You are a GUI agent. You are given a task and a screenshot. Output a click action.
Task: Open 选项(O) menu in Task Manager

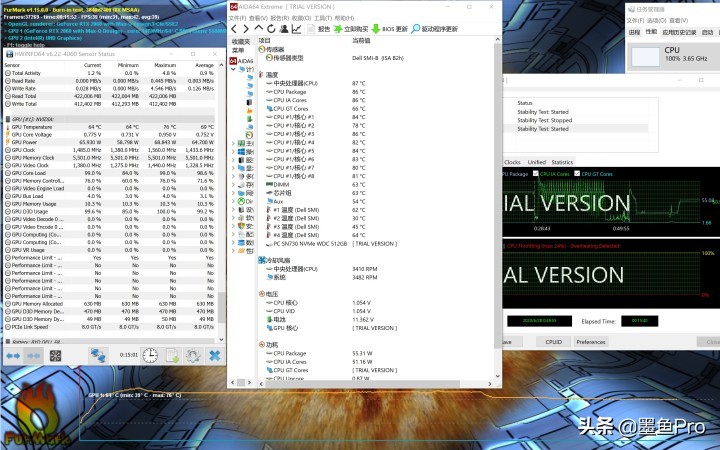click(656, 21)
